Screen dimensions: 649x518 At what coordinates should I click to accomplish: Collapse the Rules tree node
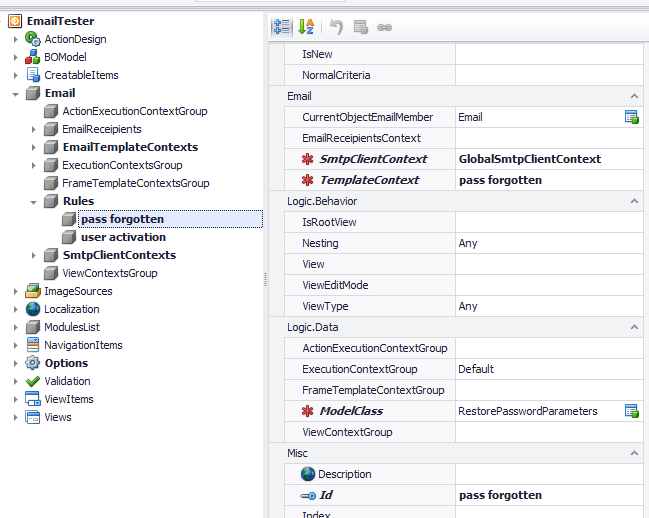(x=34, y=202)
